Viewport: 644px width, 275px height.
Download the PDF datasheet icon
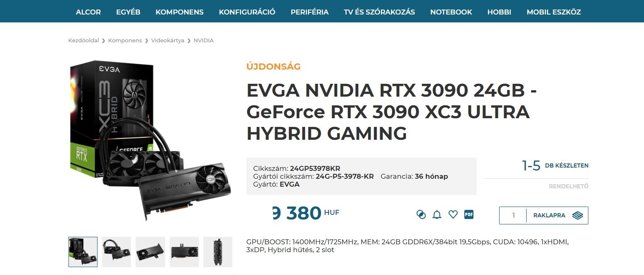click(469, 214)
